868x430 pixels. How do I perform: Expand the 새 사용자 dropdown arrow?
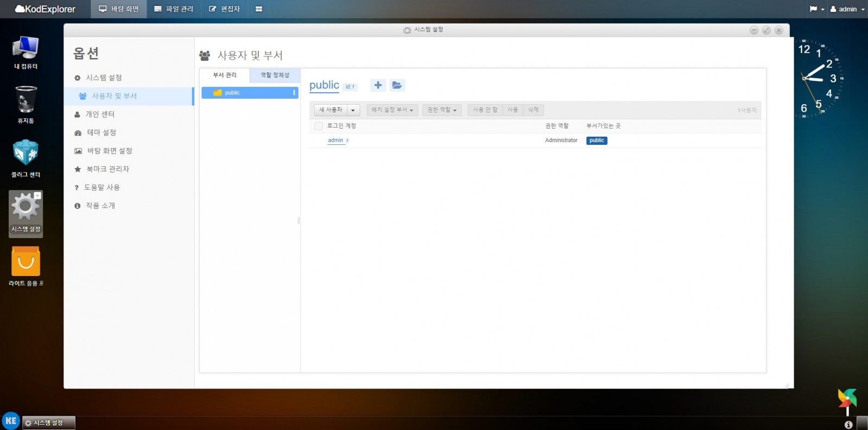[x=353, y=110]
